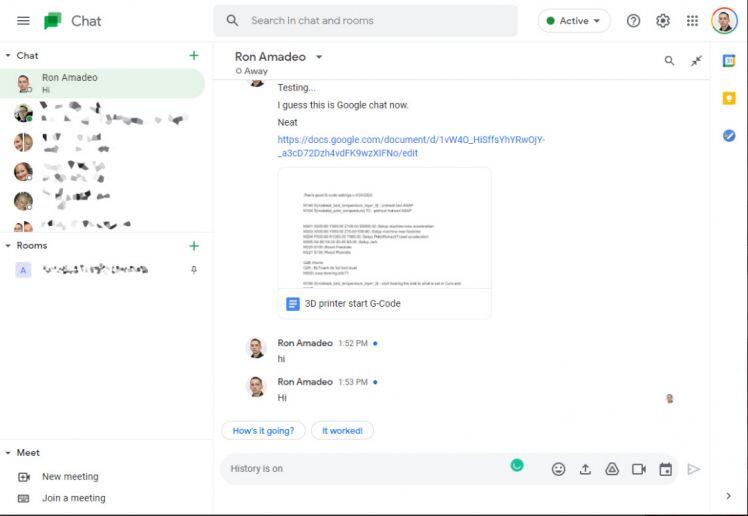Click the search magnifier in search bar

232,21
